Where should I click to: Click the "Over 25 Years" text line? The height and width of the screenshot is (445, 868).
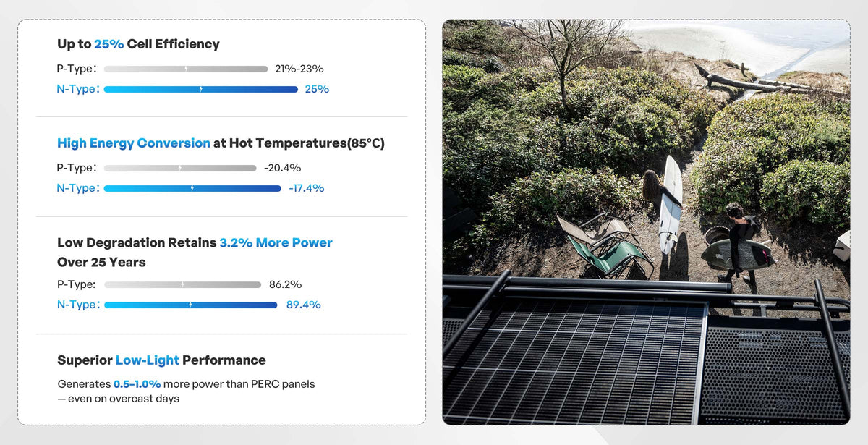101,263
